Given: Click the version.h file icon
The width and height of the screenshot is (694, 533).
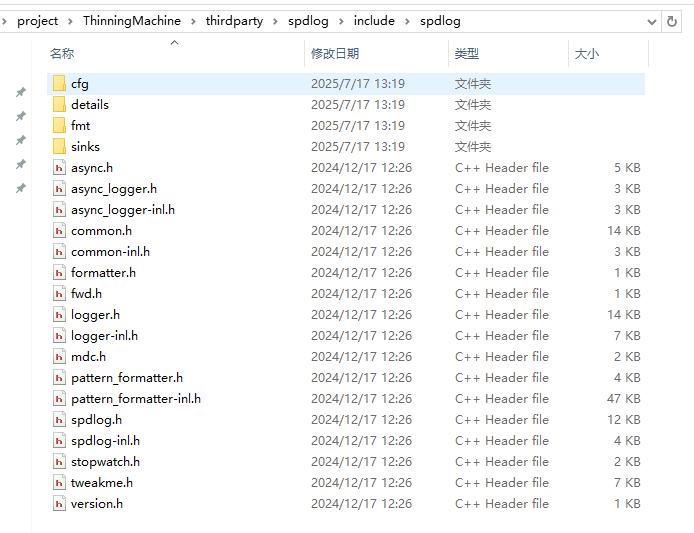Looking at the screenshot, I should 59,503.
